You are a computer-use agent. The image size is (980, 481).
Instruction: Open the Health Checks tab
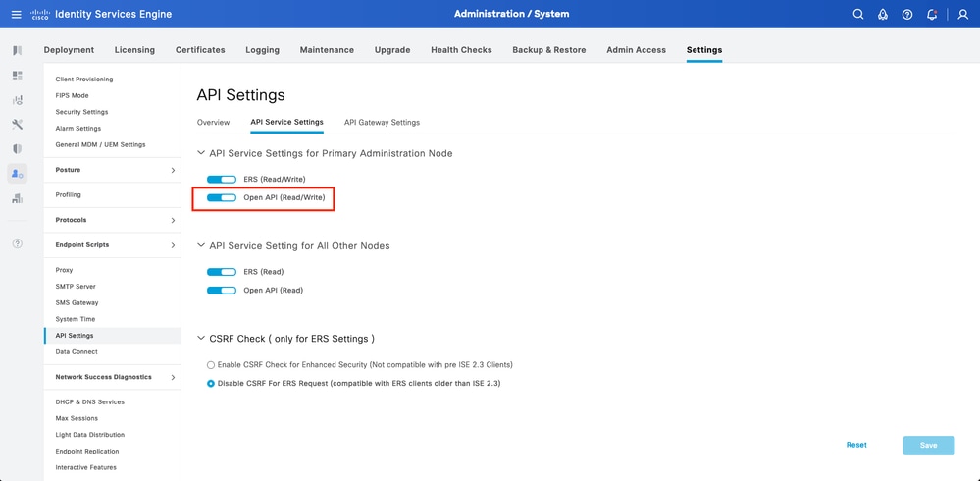(461, 50)
